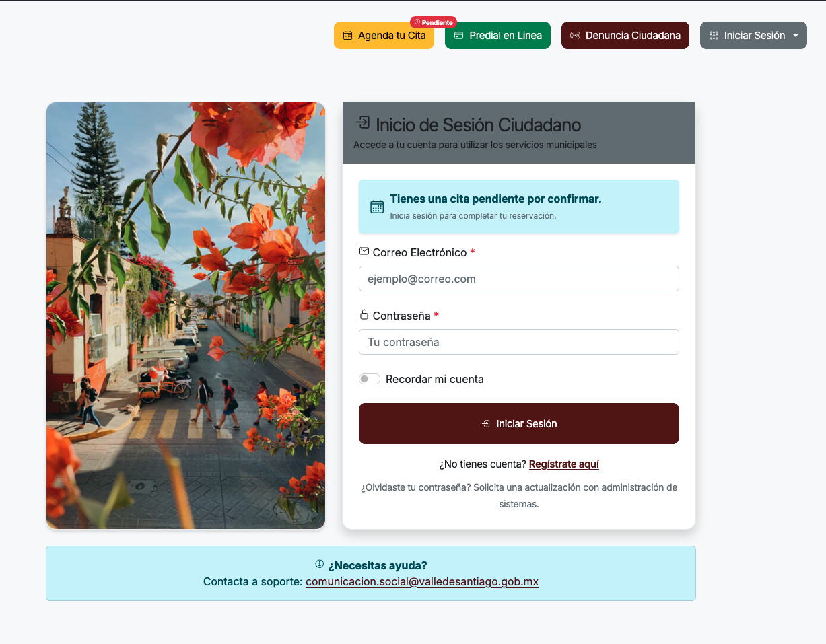Follow the Regístrate aquí link
This screenshot has width=826, height=644.
click(x=564, y=464)
